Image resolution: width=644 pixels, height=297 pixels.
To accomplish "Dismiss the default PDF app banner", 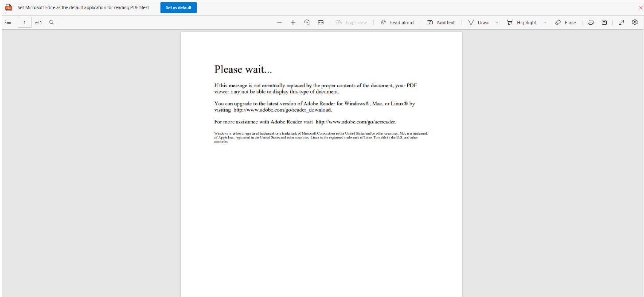I will (x=640, y=8).
